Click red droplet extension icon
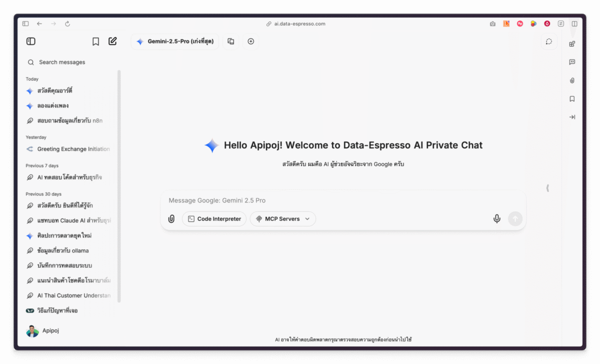The image size is (600, 364). 547,23
